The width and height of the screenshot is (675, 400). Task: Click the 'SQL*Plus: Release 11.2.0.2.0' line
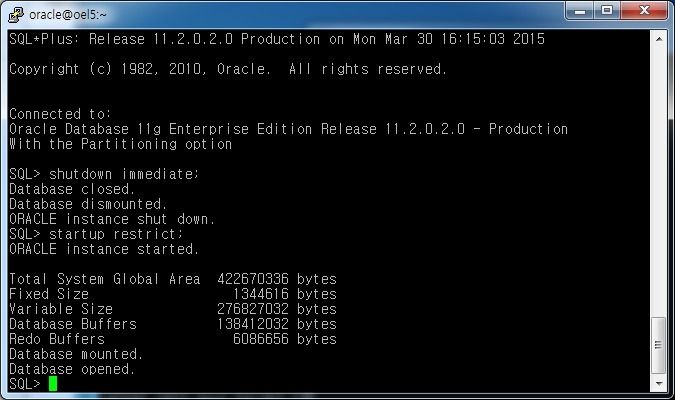click(x=277, y=39)
